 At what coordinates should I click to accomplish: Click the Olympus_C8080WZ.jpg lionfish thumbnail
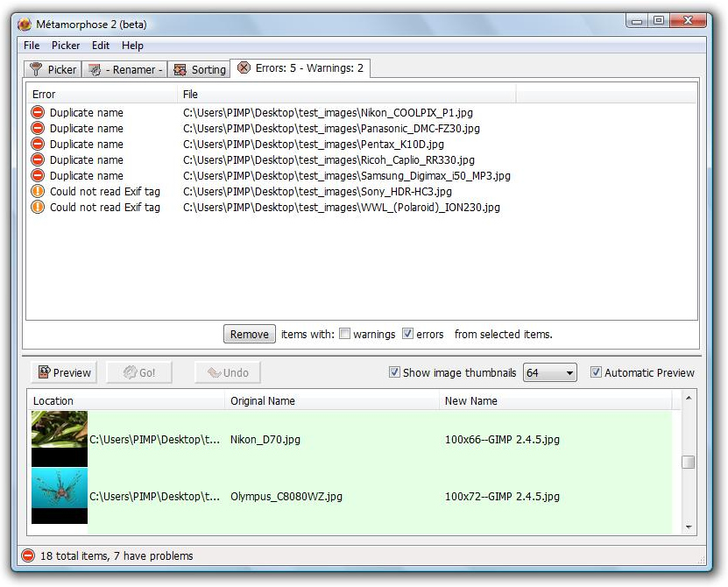[60, 496]
